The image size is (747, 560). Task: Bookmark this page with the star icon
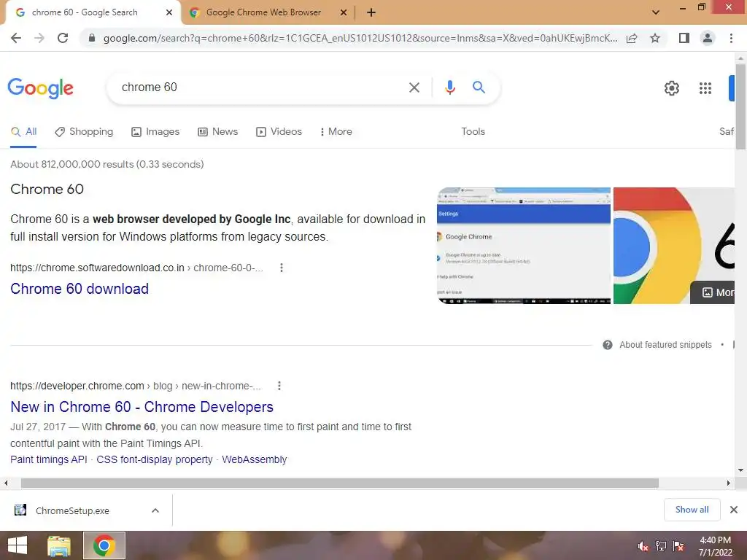(655, 38)
